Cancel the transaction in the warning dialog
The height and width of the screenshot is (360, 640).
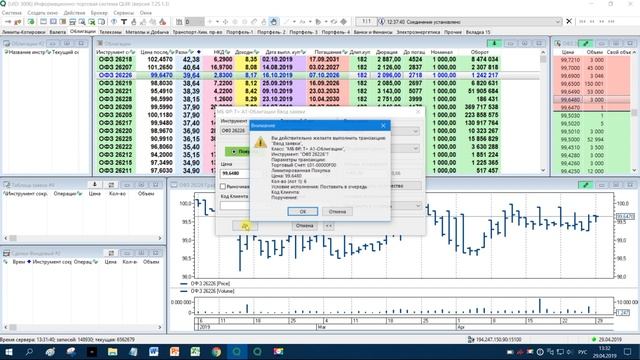pos(337,211)
